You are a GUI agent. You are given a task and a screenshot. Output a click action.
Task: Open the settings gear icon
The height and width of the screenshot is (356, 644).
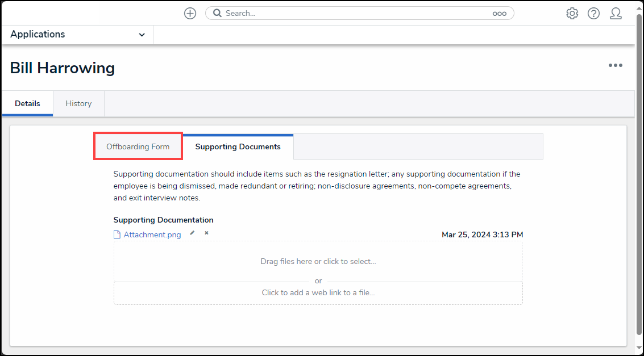click(572, 13)
